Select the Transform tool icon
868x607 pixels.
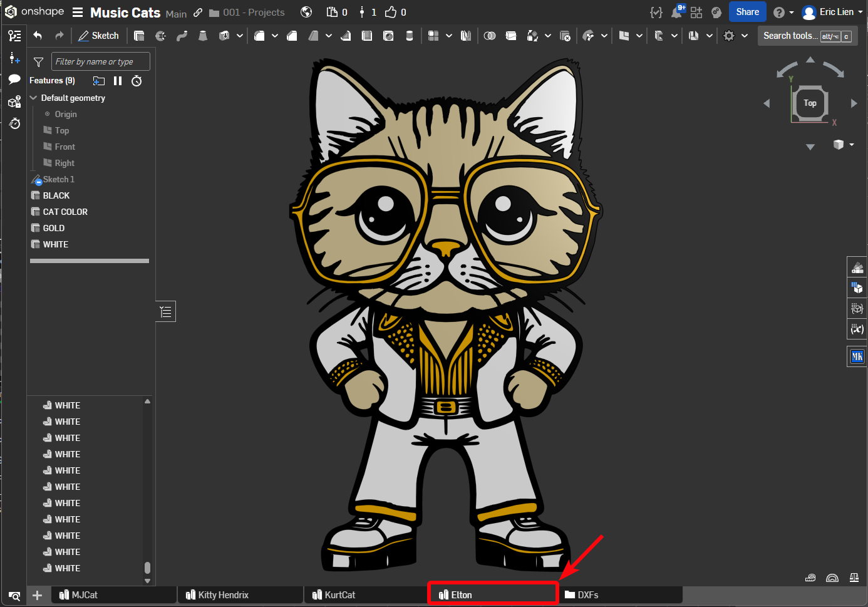tap(532, 36)
